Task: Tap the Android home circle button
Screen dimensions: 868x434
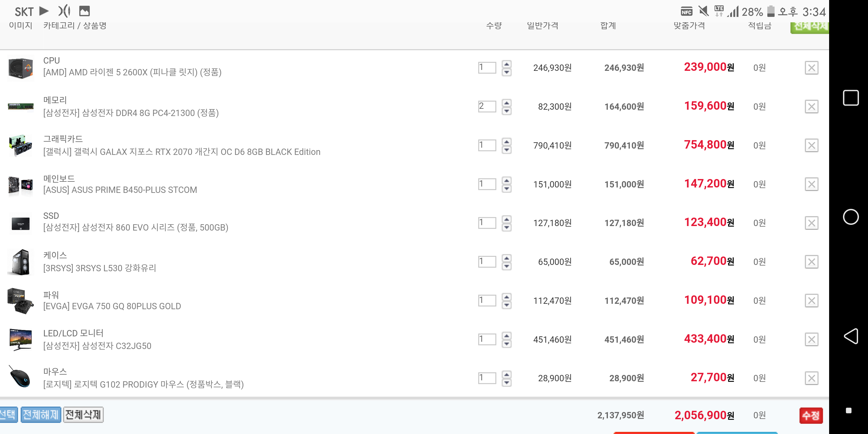Action: point(851,217)
